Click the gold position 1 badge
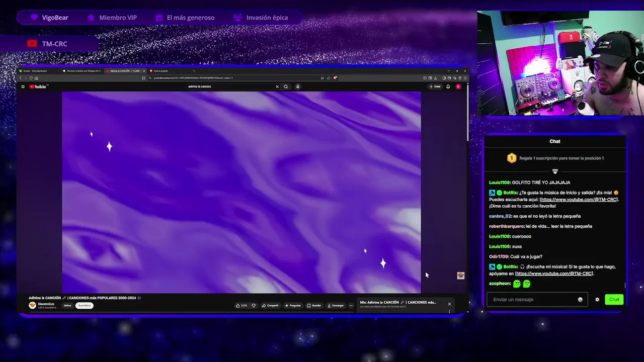Image resolution: width=644 pixels, height=362 pixels. coord(512,158)
